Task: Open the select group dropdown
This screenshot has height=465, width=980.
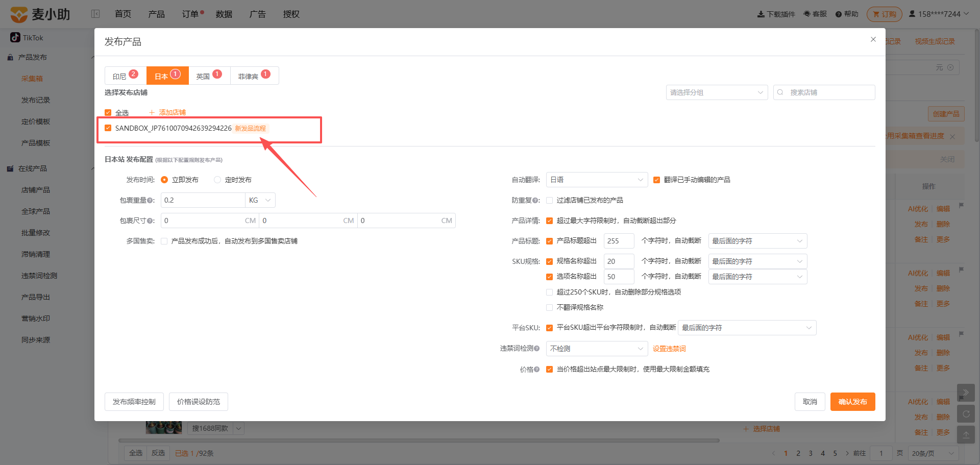Action: tap(717, 92)
